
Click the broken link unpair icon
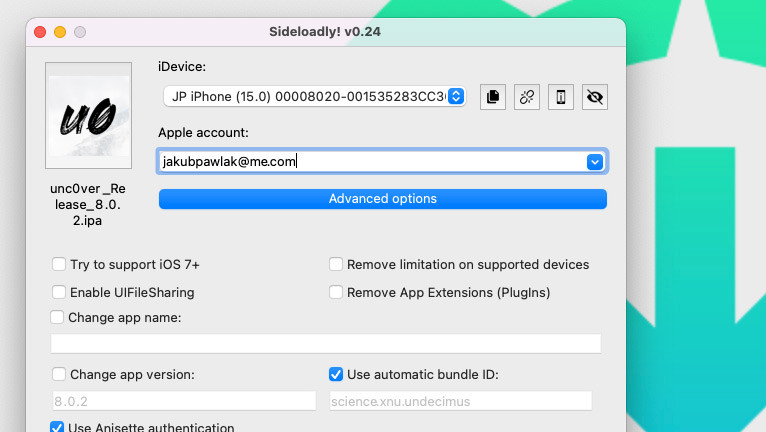point(527,97)
